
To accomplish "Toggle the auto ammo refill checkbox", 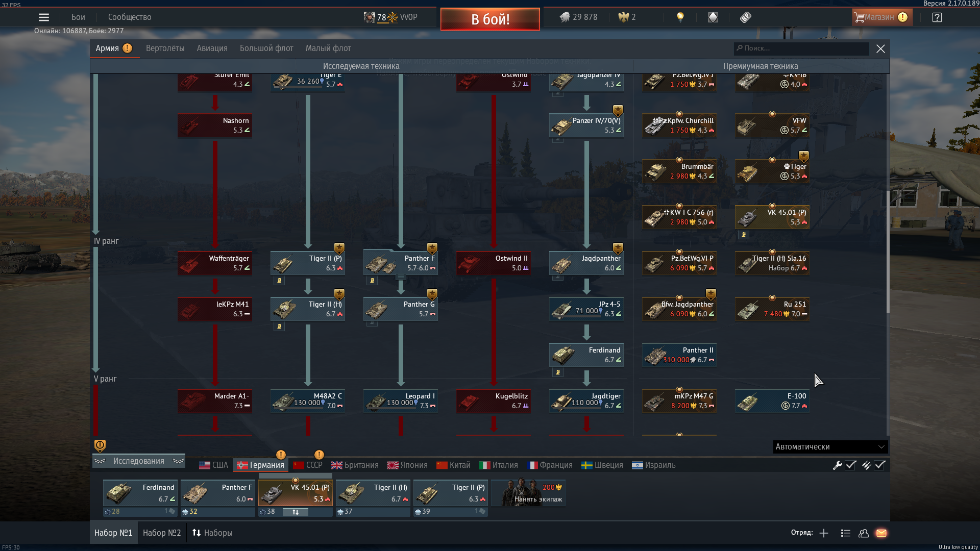I will pyautogui.click(x=879, y=465).
